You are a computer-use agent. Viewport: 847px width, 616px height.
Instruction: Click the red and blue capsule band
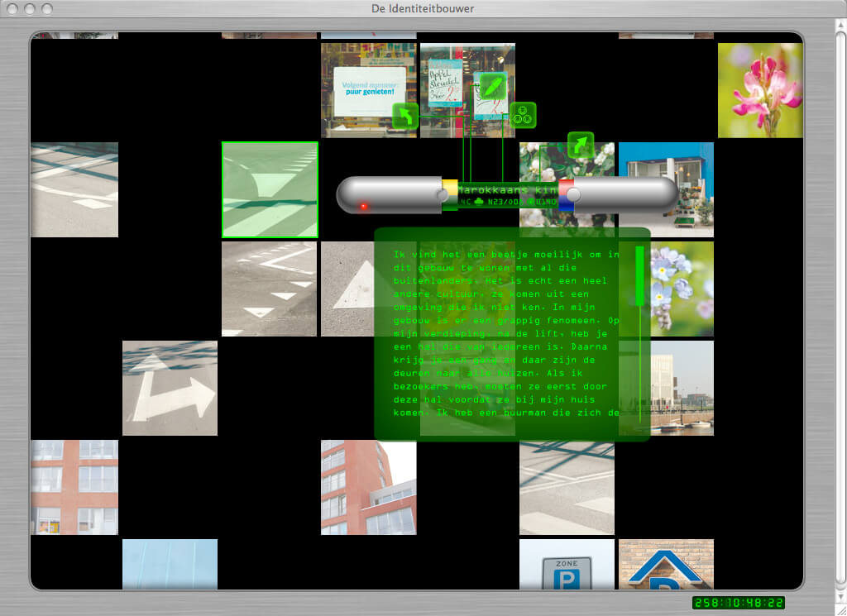click(x=567, y=197)
